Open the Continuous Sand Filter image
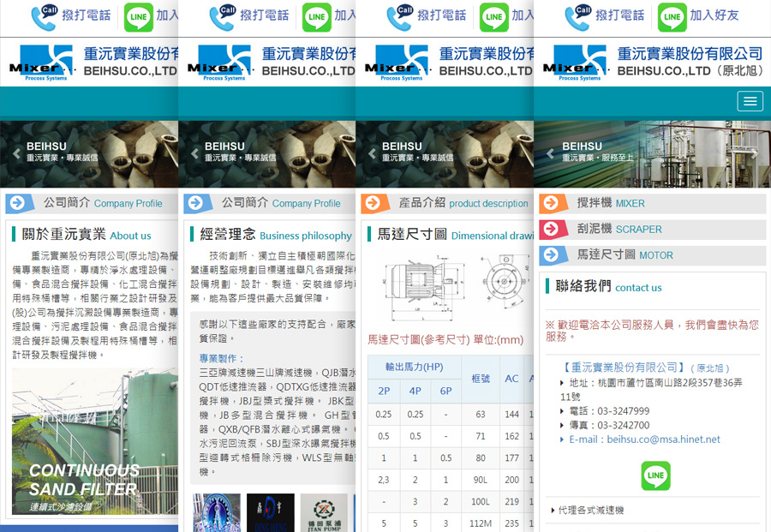The image size is (771, 532). coord(95,441)
